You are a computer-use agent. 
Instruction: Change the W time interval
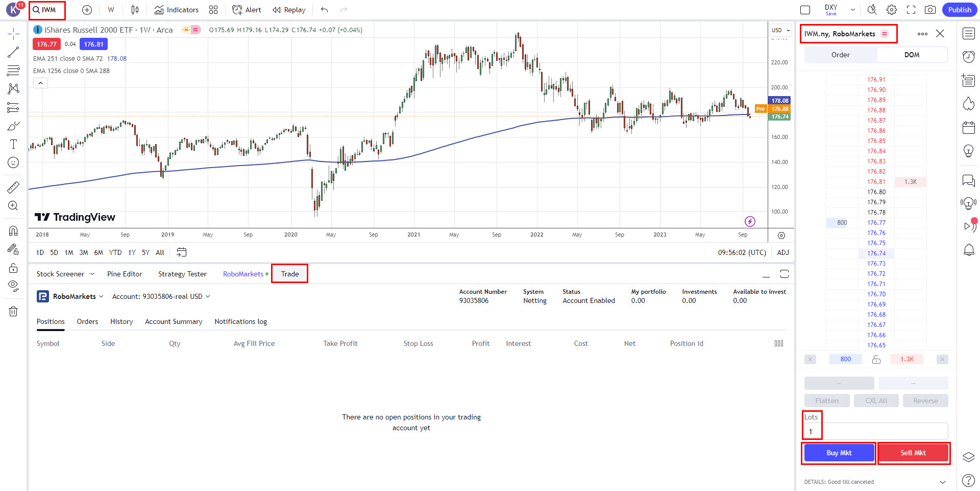click(111, 10)
